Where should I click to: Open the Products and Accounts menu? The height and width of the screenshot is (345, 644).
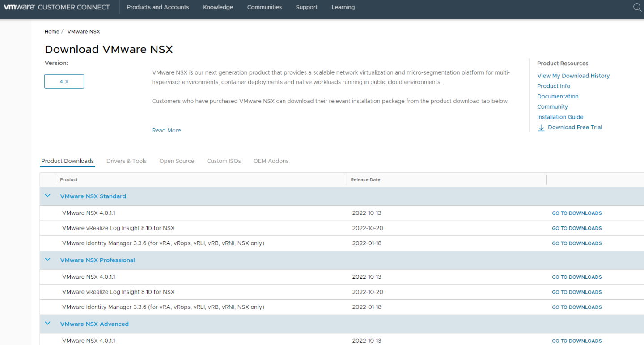point(157,7)
